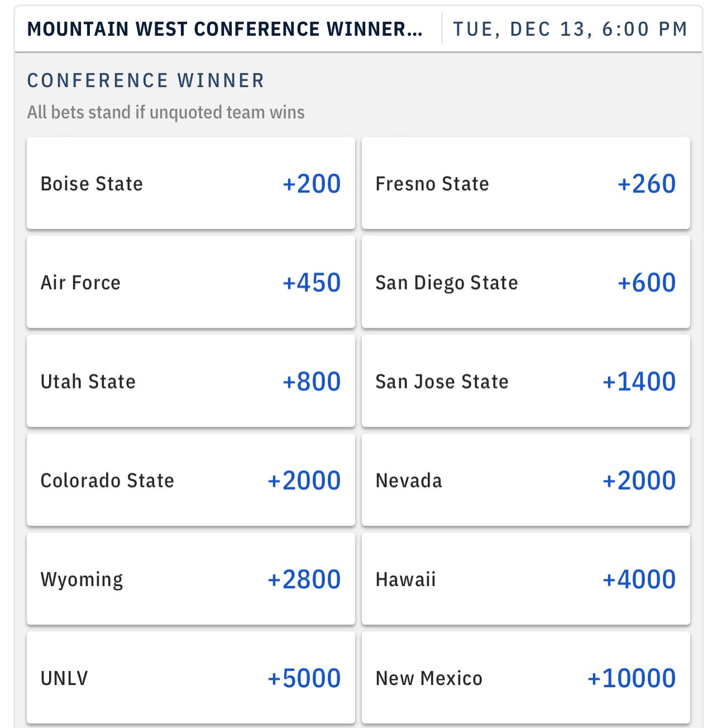Image resolution: width=717 pixels, height=728 pixels.
Task: Click the +1400 odds value
Action: click(639, 382)
